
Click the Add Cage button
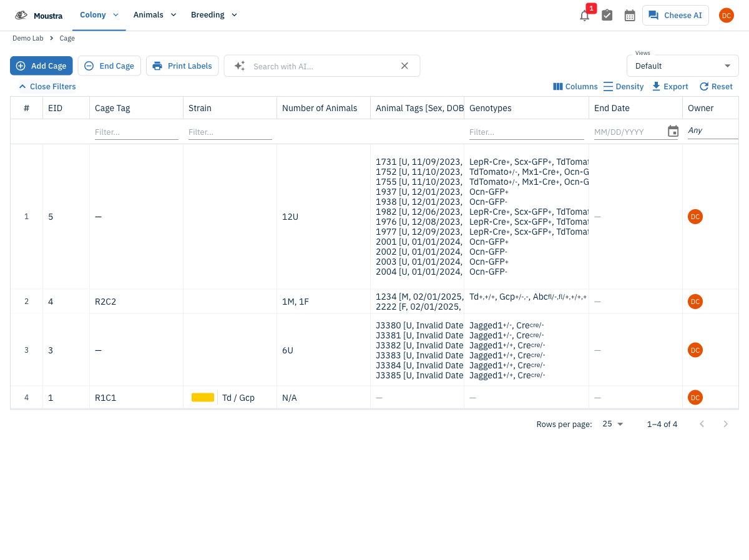pos(41,66)
